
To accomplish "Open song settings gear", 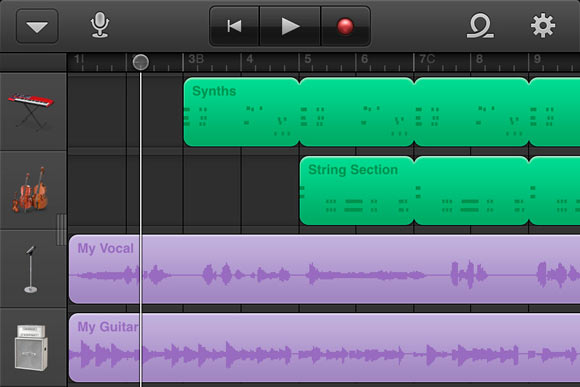I will 543,26.
